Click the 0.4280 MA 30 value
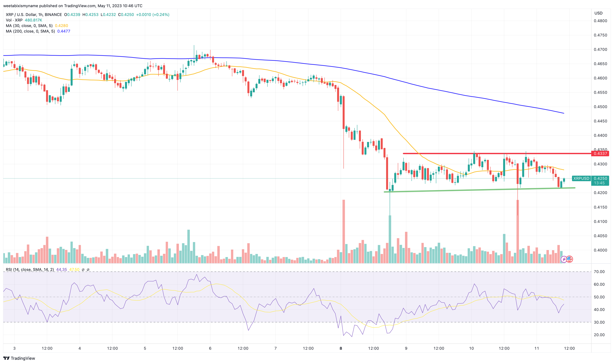 click(62, 26)
